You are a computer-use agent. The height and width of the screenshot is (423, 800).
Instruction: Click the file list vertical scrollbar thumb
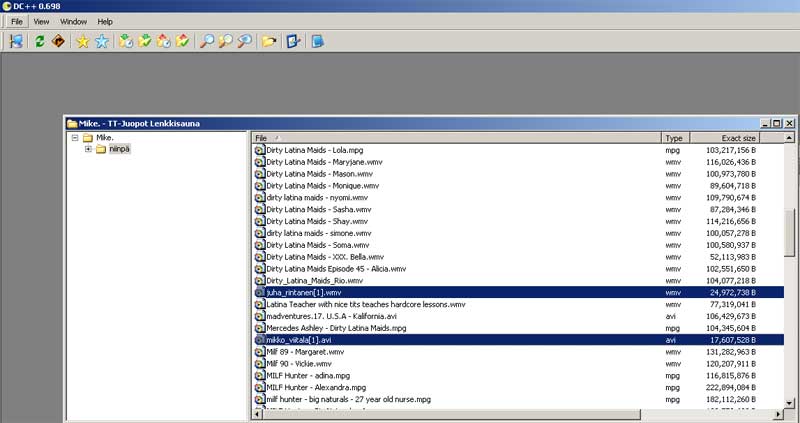coord(789,233)
